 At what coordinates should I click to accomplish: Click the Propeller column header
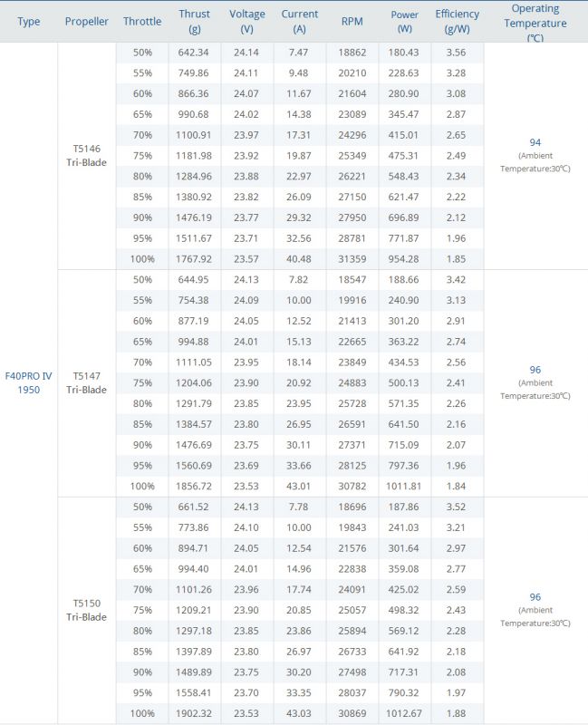pos(87,21)
